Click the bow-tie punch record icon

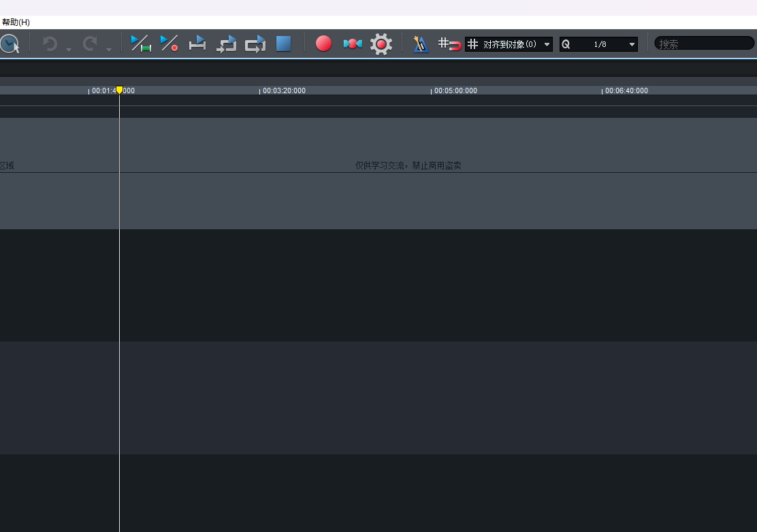pos(353,44)
